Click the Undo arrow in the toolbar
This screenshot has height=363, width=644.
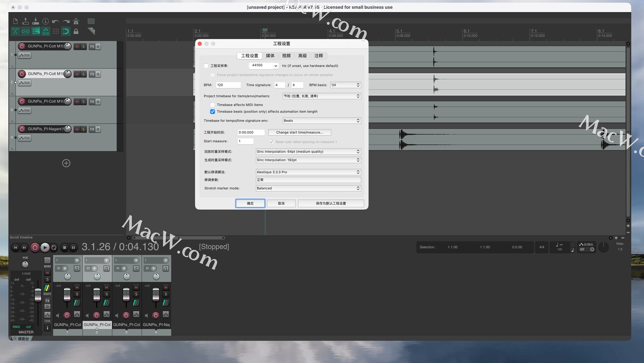[55, 21]
